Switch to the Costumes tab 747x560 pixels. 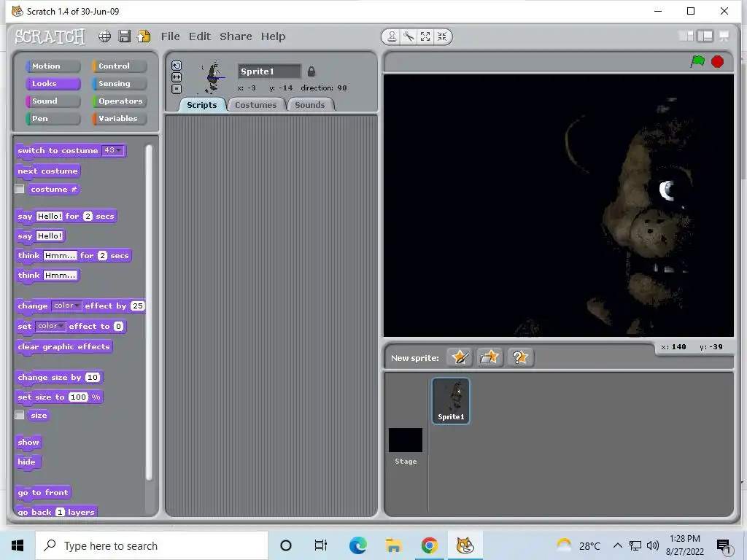(x=256, y=105)
